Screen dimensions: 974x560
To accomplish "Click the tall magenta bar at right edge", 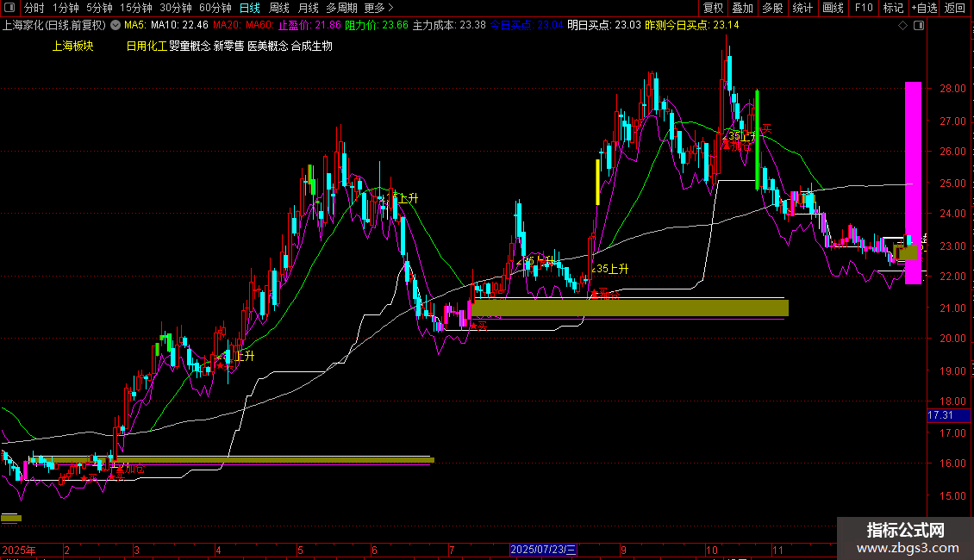I will [x=913, y=183].
